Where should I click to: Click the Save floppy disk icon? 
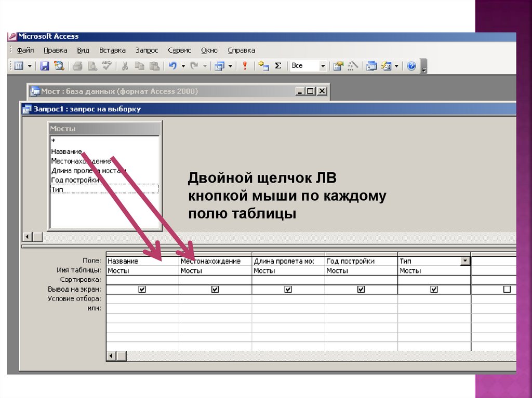coord(45,66)
